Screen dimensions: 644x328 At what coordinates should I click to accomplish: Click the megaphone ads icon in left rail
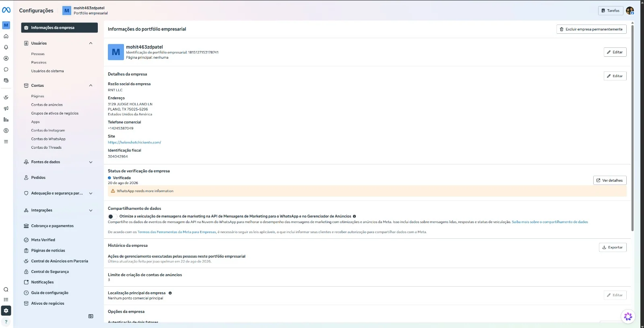[x=6, y=109]
